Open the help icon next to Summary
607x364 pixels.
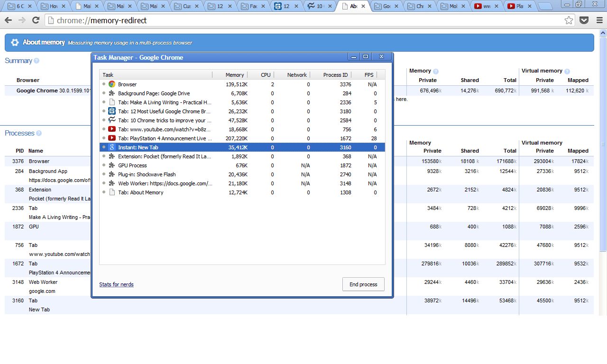(x=37, y=61)
